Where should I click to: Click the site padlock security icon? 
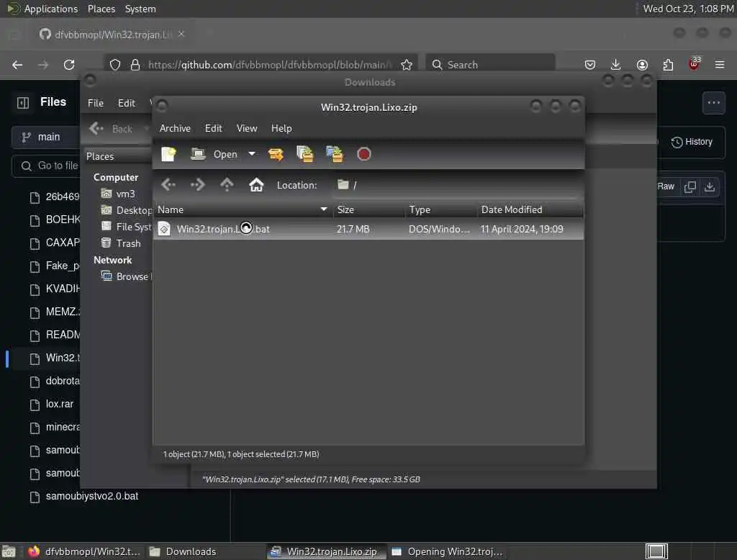point(135,65)
